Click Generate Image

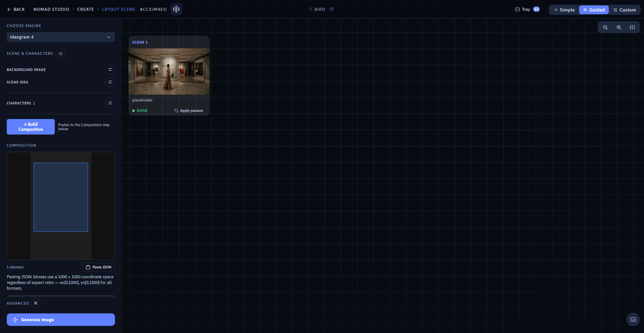coord(61,320)
